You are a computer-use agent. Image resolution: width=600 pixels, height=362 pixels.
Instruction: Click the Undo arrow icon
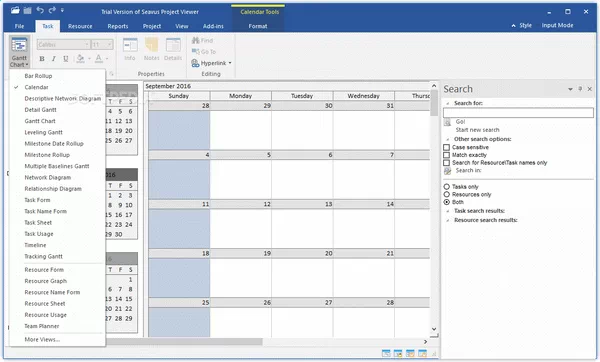pyautogui.click(x=40, y=10)
